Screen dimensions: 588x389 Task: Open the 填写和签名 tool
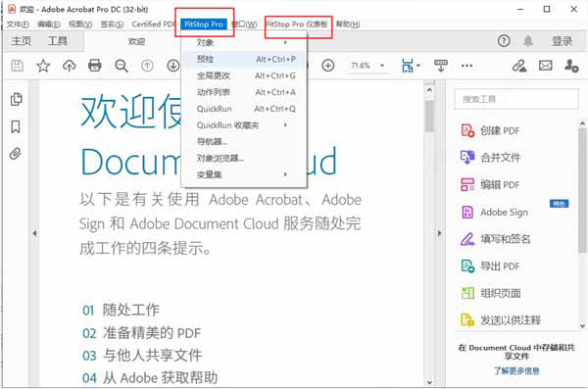495,239
